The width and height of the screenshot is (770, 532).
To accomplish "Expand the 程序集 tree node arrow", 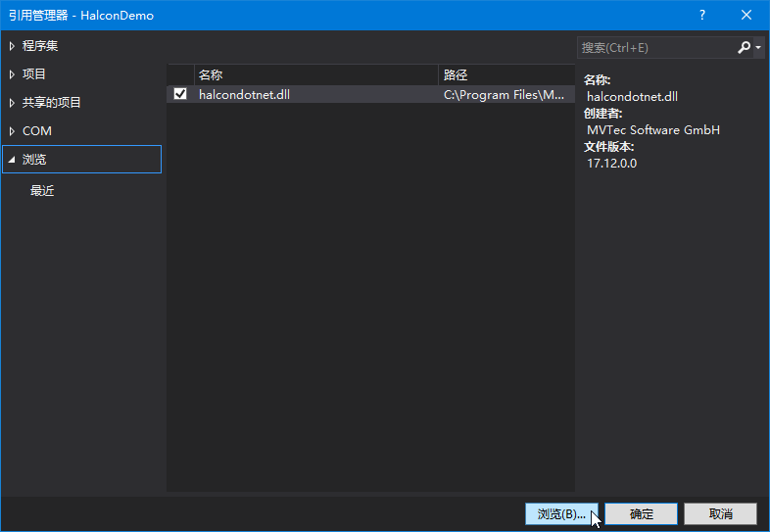I will 12,46.
